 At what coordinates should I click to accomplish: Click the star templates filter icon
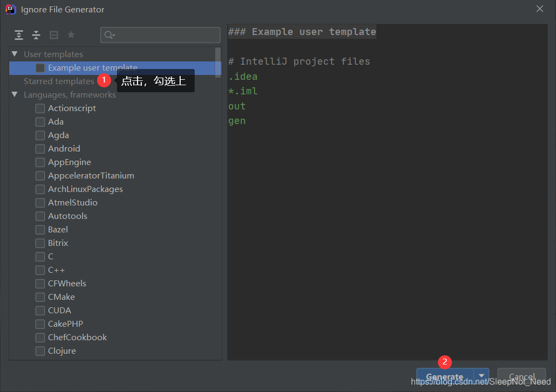pyautogui.click(x=71, y=35)
